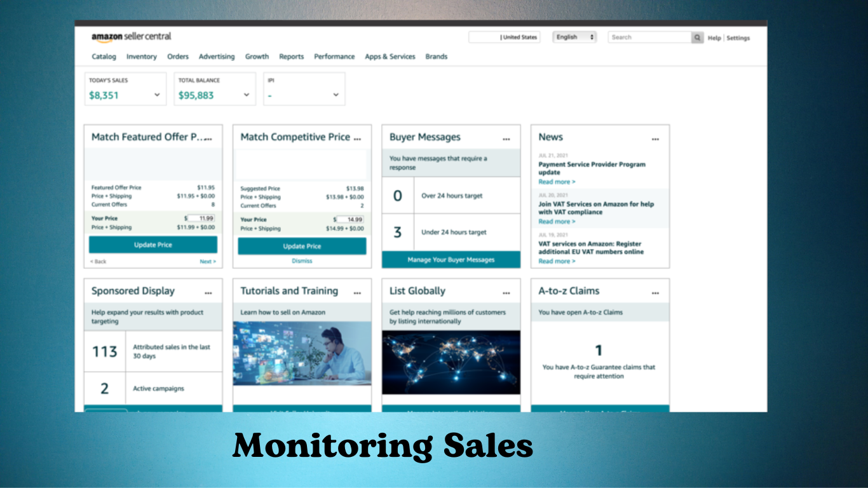Screen dimensions: 868x488
Task: Open Match Featured Offer Price card options menu
Action: pos(208,139)
